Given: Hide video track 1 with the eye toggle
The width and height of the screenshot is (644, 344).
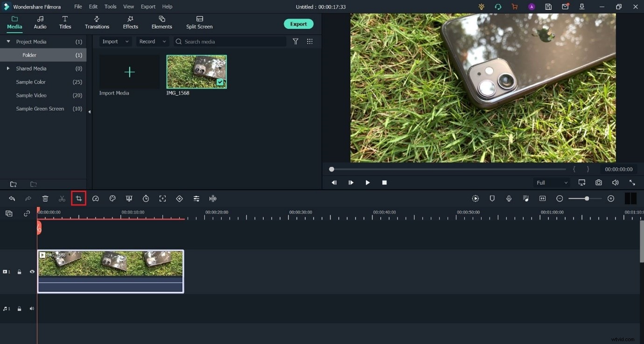Looking at the screenshot, I should tap(32, 272).
